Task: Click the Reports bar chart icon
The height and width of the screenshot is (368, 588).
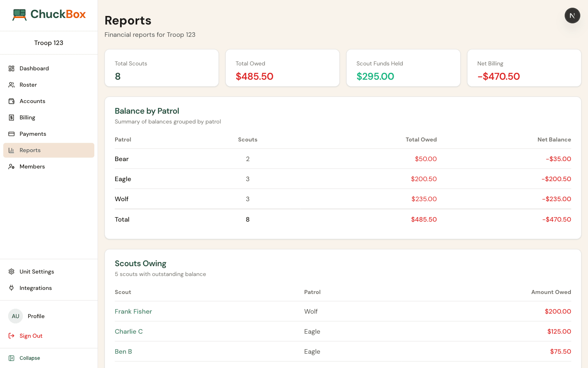Action: [11, 150]
